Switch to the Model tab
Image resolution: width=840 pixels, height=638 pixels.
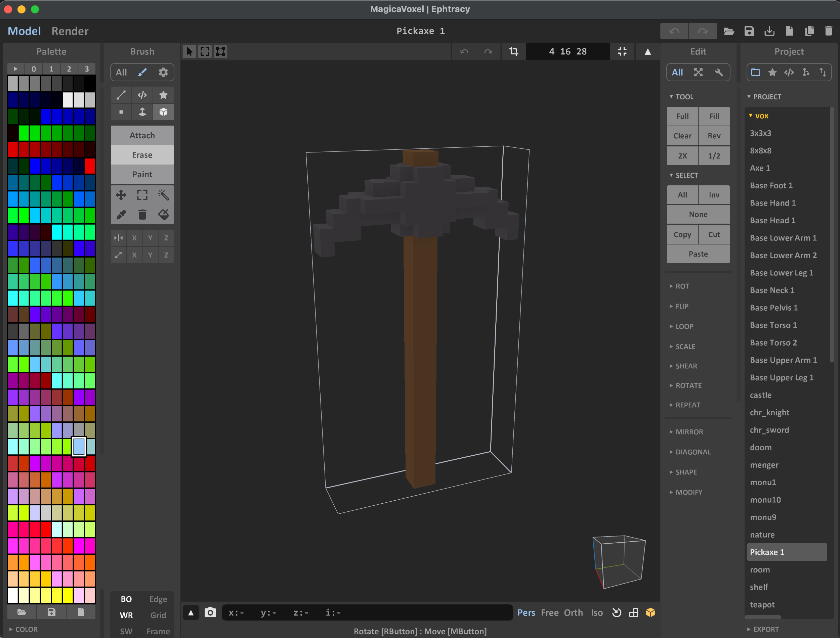pyautogui.click(x=24, y=31)
